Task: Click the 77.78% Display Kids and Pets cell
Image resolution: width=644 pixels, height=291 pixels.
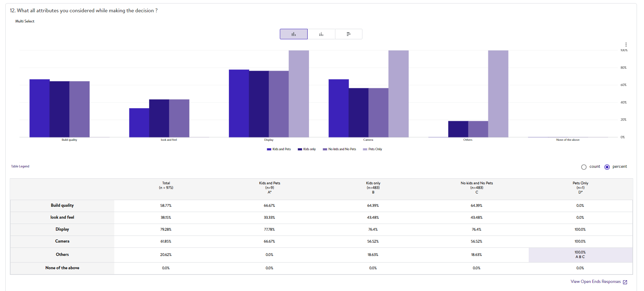Action: pos(270,230)
